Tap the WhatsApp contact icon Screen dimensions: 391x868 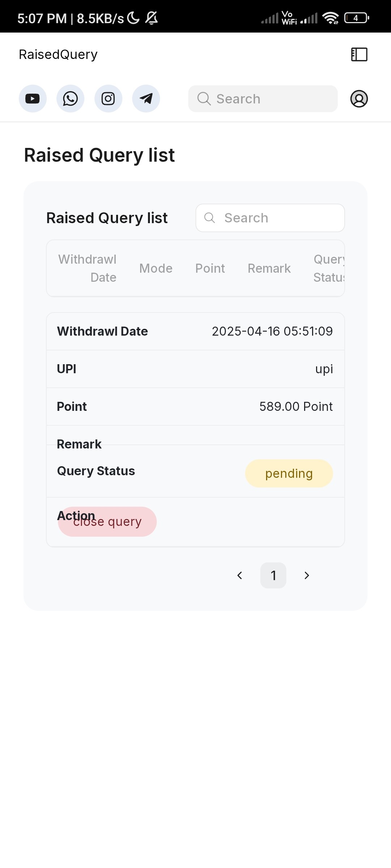pyautogui.click(x=70, y=98)
